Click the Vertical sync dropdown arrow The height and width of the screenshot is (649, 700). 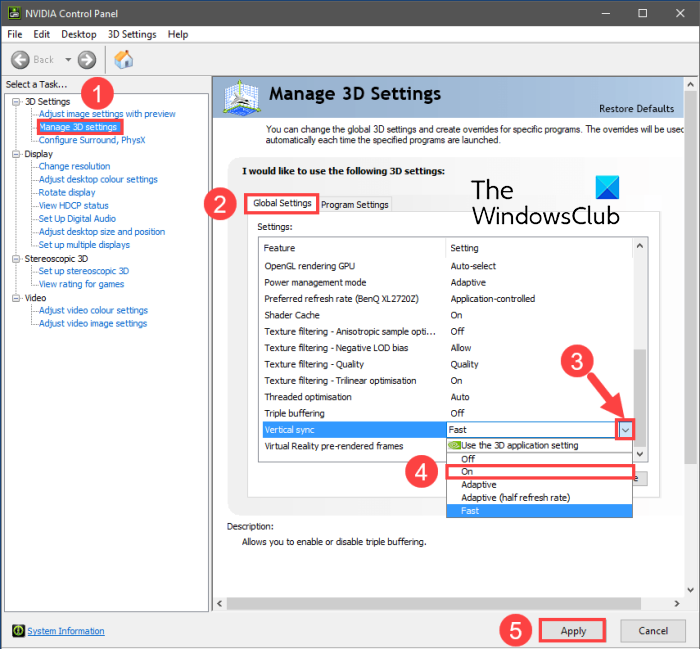coord(625,430)
